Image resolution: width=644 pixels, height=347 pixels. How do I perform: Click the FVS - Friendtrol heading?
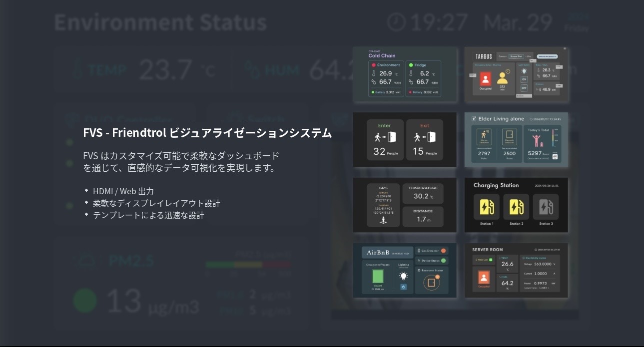pos(207,133)
